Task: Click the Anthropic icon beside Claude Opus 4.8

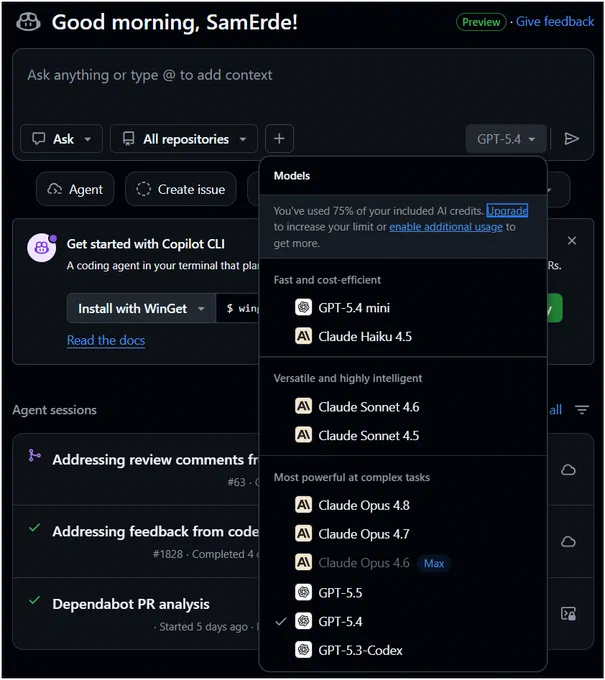Action: point(303,505)
